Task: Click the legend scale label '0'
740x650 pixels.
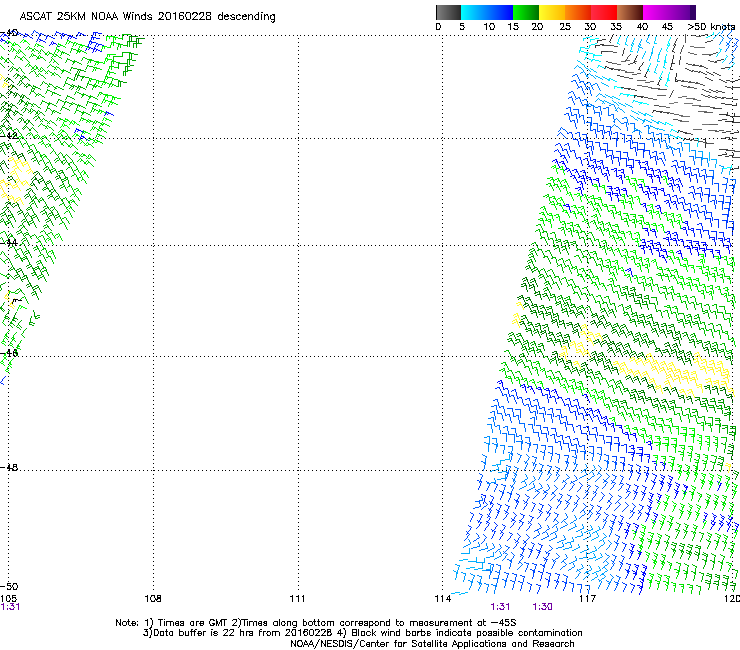Action: pos(438,27)
